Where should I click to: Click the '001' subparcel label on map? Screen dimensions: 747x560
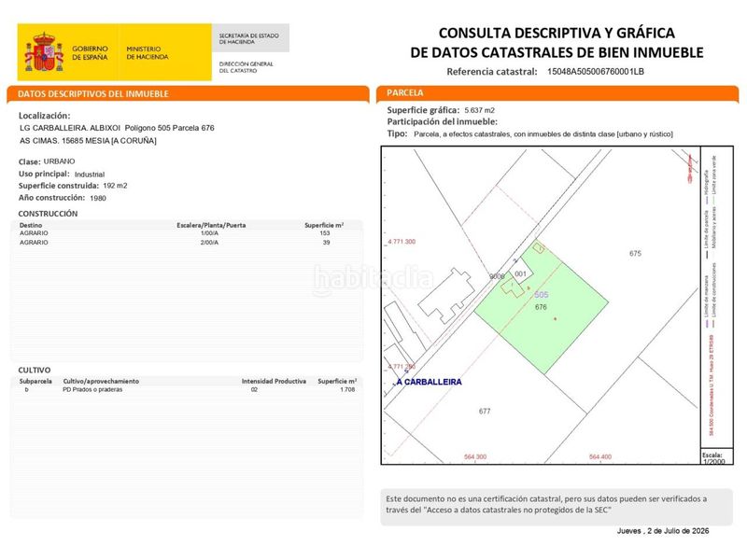[x=520, y=273]
